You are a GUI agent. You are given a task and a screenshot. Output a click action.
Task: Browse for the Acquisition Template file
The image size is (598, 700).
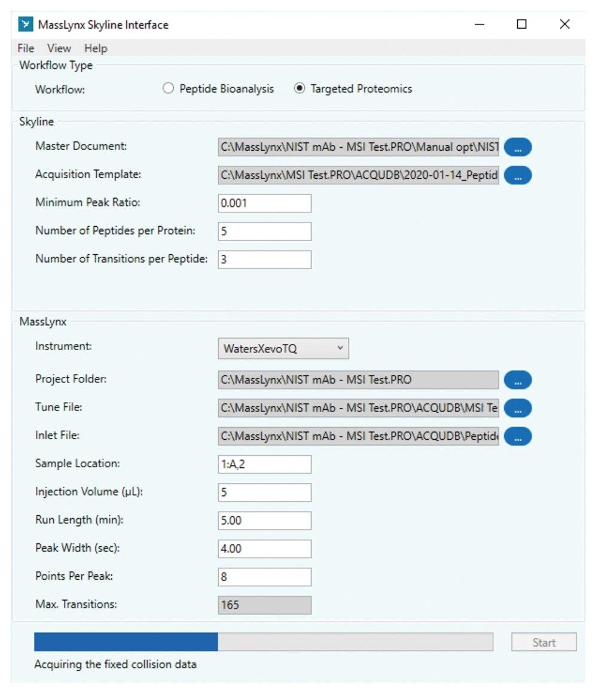pyautogui.click(x=518, y=175)
